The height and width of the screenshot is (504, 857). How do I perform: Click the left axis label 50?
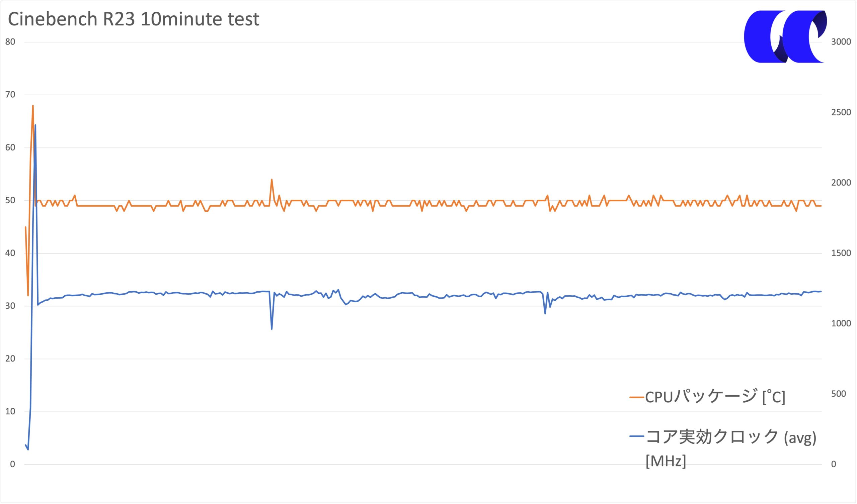tap(10, 200)
